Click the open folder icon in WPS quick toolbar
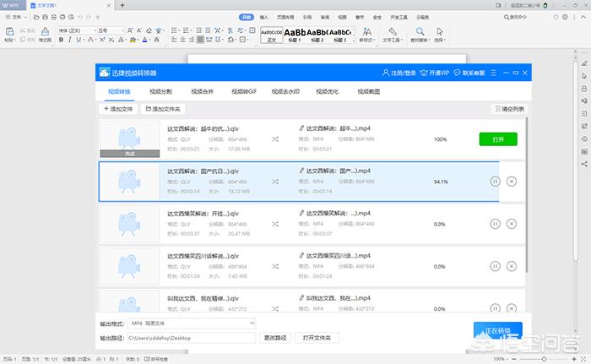591x364 pixels. pos(36,17)
